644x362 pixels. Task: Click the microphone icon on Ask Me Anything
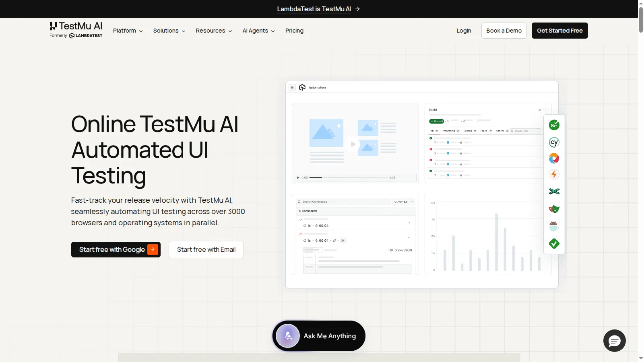click(288, 336)
